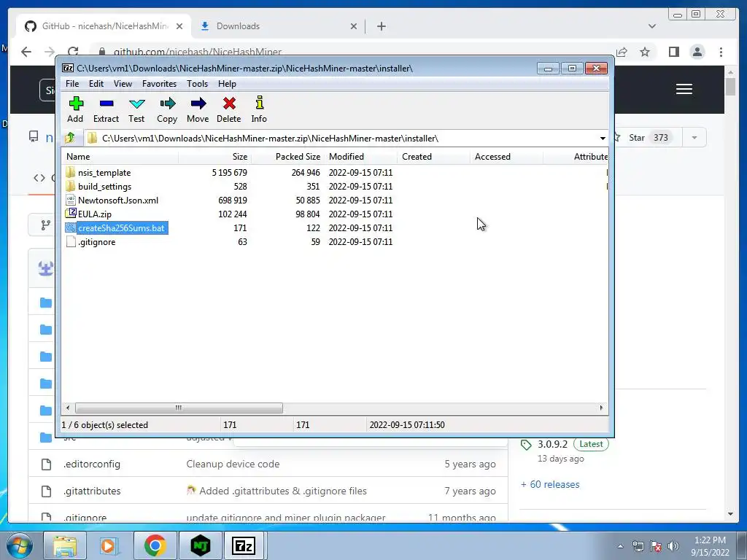Open the Help menu in 7-Zip
Viewport: 747px width, 560px height.
pos(228,84)
